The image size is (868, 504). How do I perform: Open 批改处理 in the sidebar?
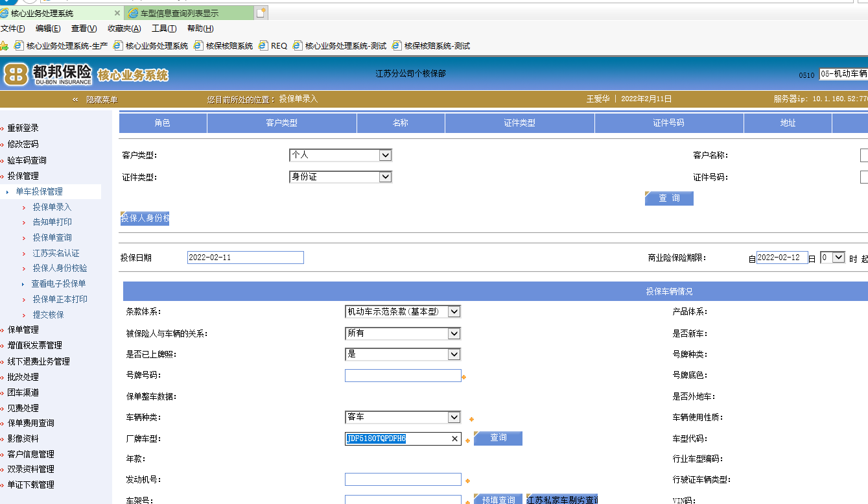point(23,377)
